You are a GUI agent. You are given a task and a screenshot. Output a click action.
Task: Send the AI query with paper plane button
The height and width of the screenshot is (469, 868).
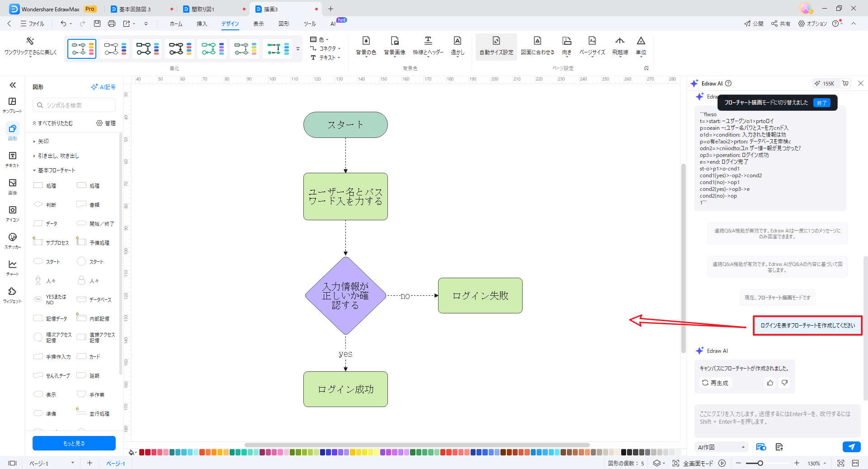pyautogui.click(x=851, y=447)
